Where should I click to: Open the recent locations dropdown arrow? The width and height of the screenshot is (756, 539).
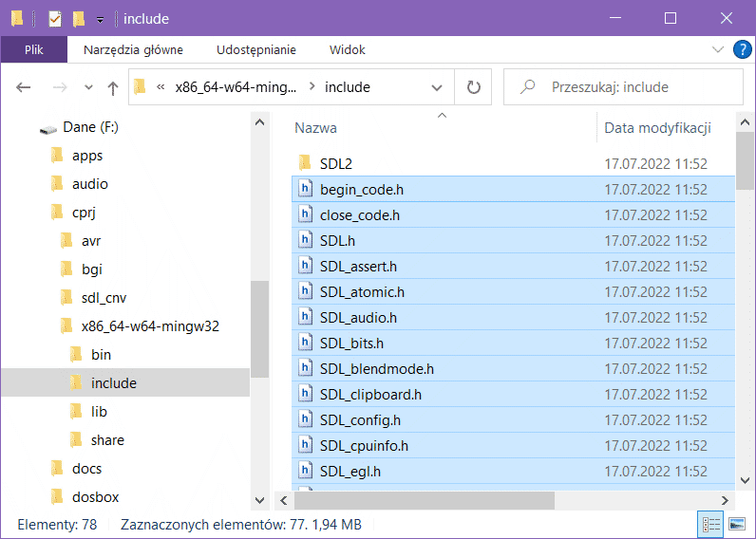pyautogui.click(x=88, y=87)
